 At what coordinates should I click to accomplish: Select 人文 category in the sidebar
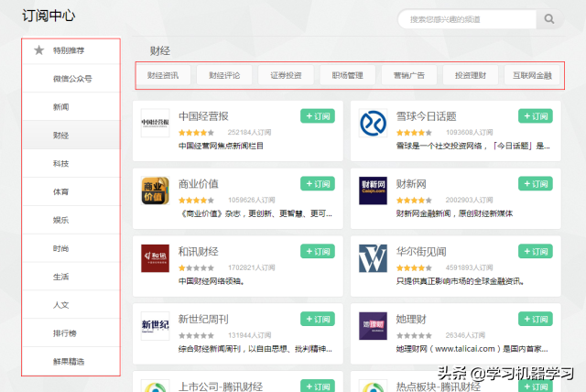click(71, 305)
